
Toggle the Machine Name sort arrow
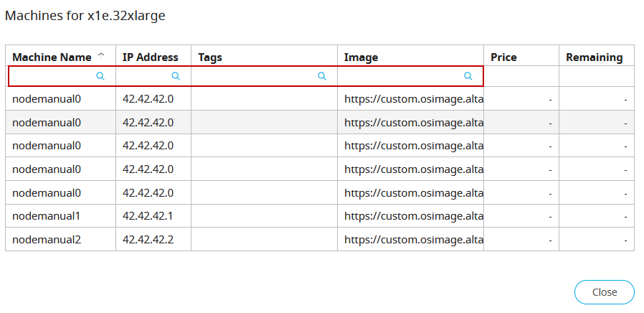pyautogui.click(x=101, y=56)
